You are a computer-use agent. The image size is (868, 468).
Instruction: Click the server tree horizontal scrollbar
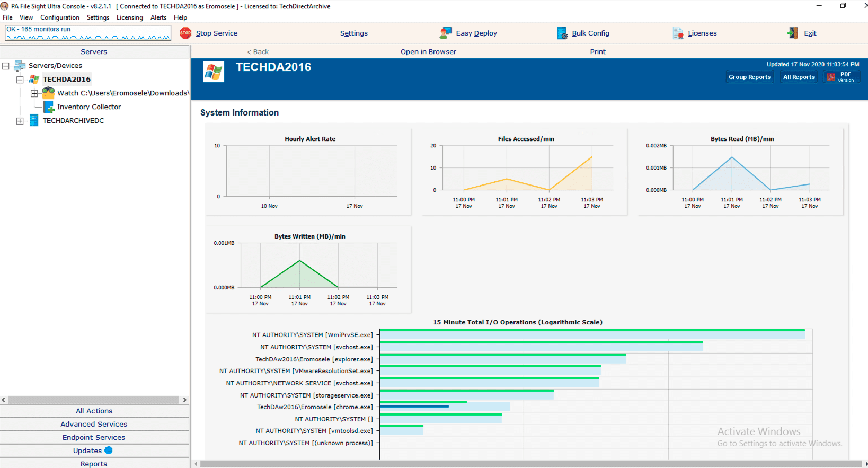point(93,400)
